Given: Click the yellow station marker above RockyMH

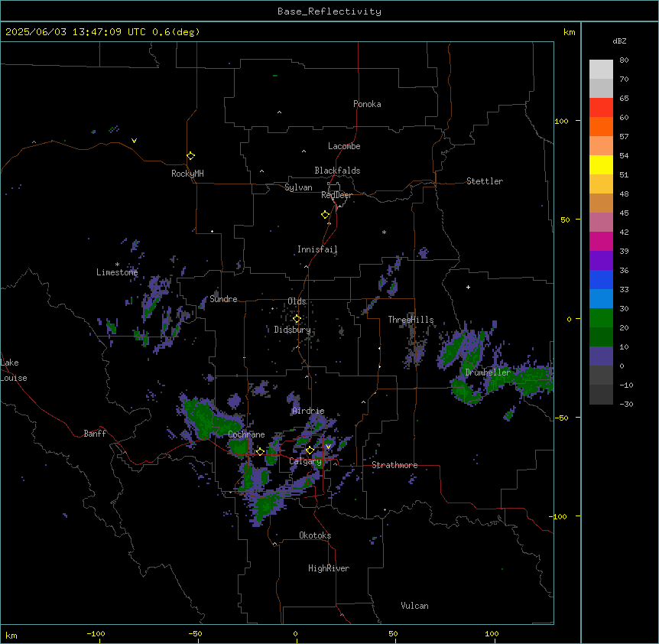Looking at the screenshot, I should (190, 155).
